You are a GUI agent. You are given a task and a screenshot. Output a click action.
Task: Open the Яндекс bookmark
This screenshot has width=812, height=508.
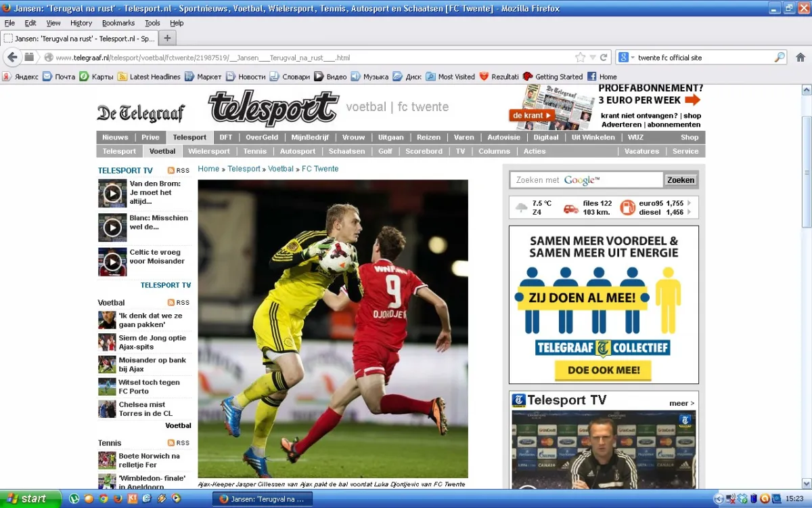pos(20,77)
